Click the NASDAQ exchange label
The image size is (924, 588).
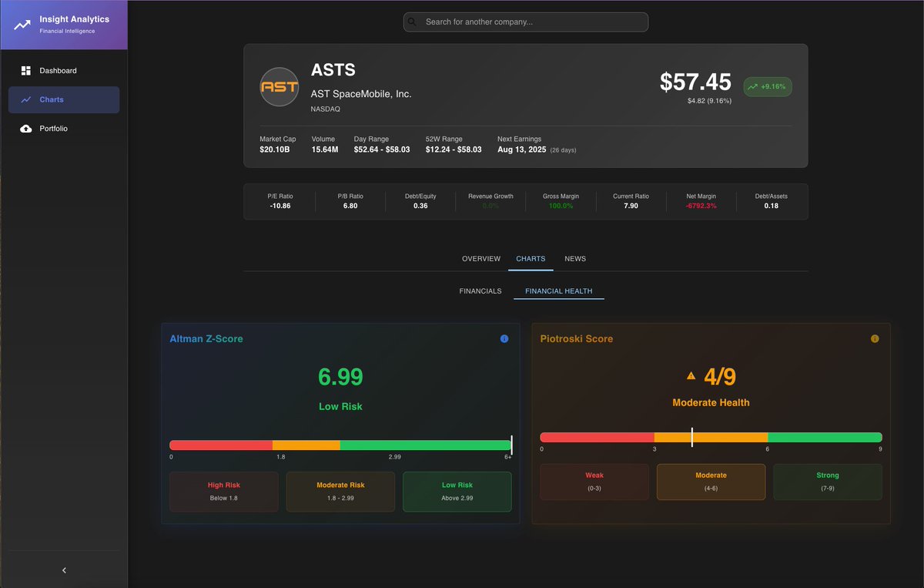[325, 109]
